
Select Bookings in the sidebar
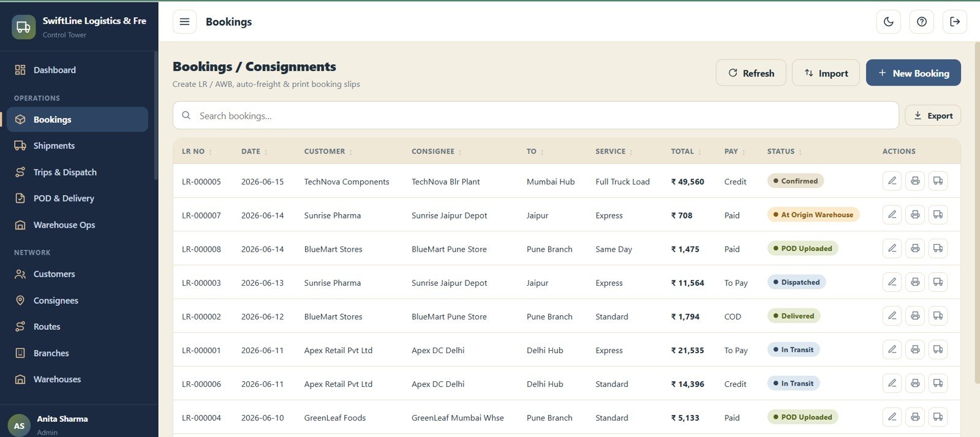click(78, 119)
